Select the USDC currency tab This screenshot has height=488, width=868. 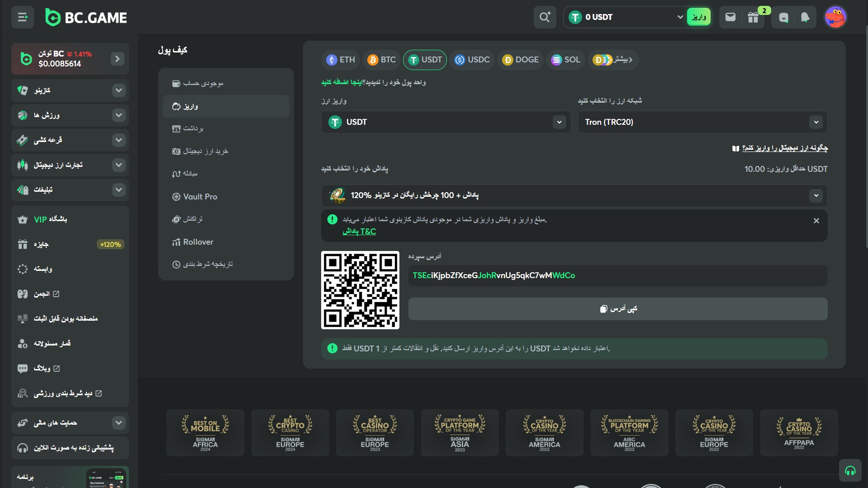[472, 60]
